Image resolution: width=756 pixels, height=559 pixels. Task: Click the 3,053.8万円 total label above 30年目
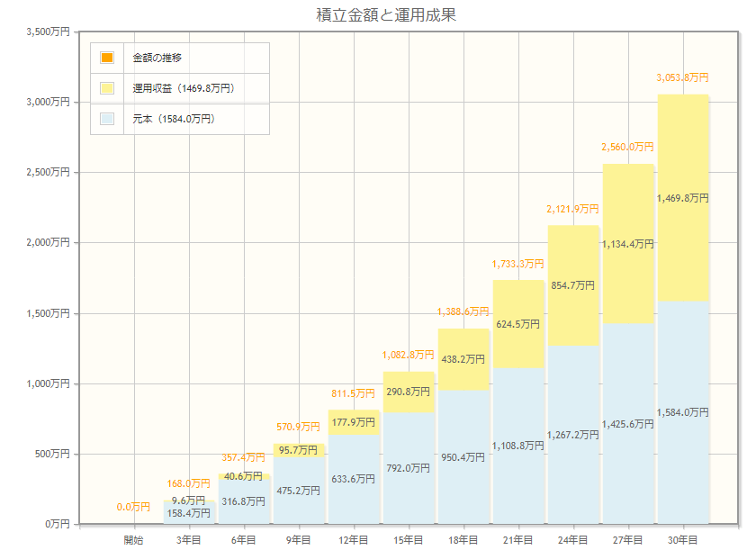click(682, 78)
